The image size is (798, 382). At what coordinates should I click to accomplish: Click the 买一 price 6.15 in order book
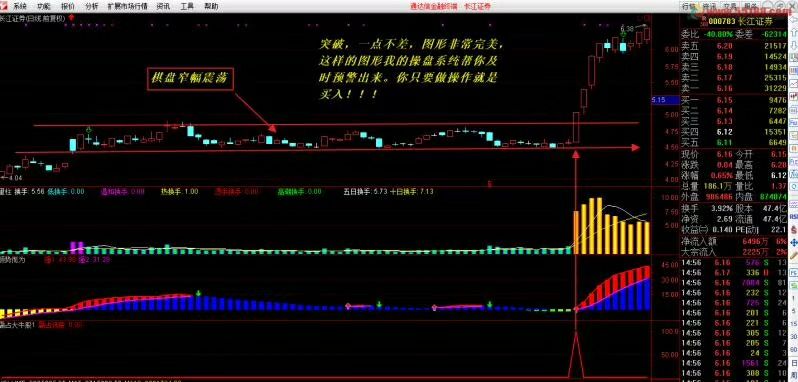[724, 100]
